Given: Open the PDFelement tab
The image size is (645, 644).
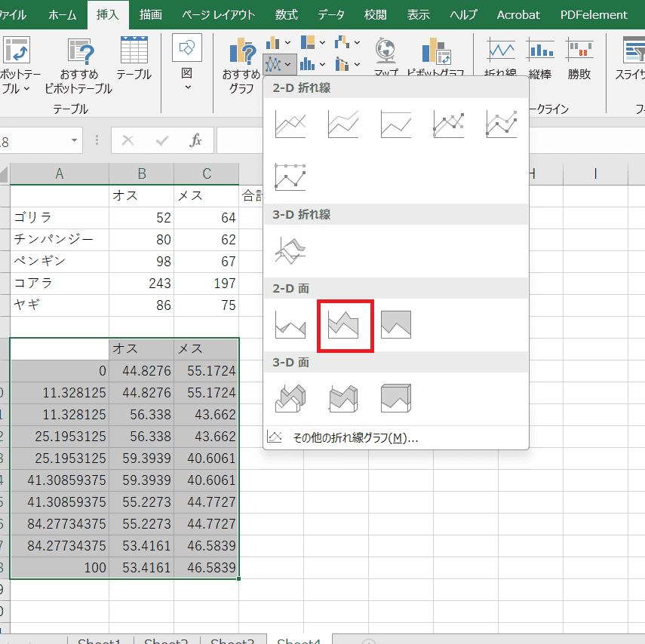Looking at the screenshot, I should click(x=594, y=15).
